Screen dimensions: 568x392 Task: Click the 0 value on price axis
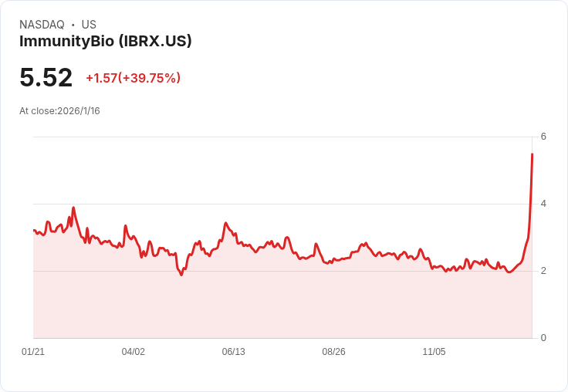click(x=543, y=338)
